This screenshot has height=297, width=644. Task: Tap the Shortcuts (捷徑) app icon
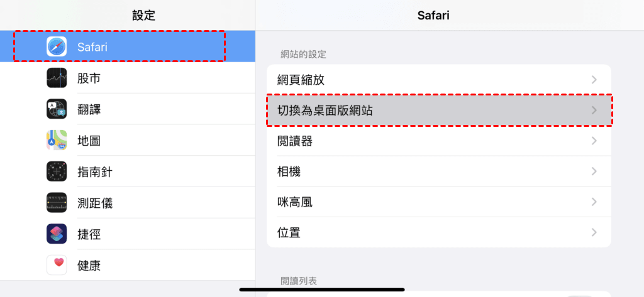click(57, 234)
